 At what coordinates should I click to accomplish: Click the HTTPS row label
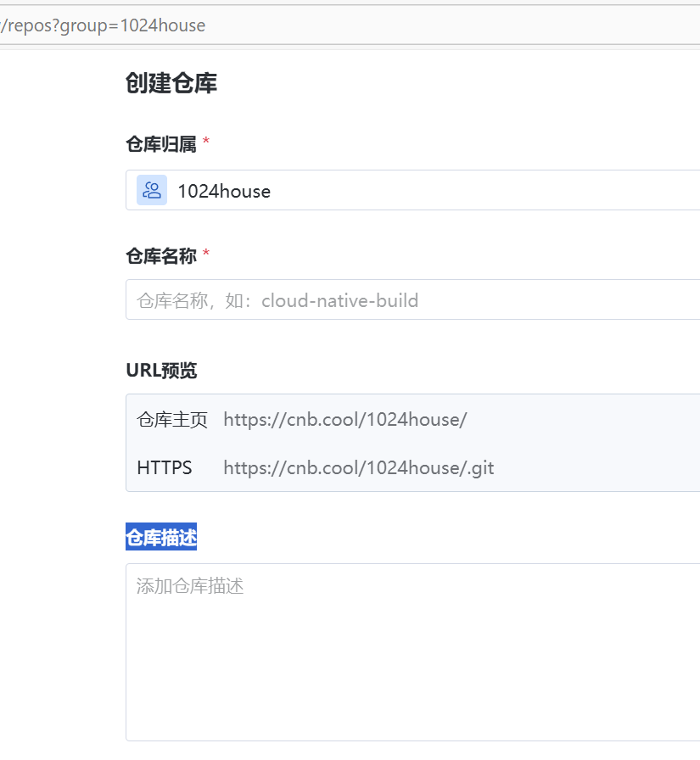pyautogui.click(x=164, y=467)
